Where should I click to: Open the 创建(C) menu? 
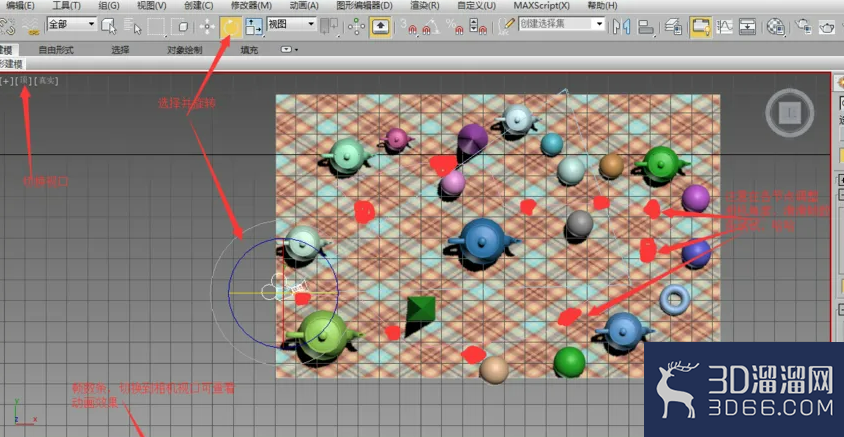click(199, 6)
